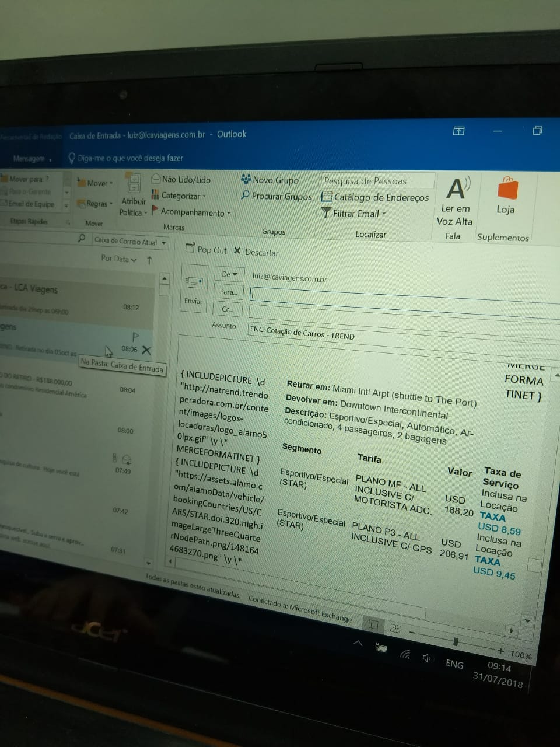Click the Enviar send button
The height and width of the screenshot is (747, 560).
click(194, 288)
